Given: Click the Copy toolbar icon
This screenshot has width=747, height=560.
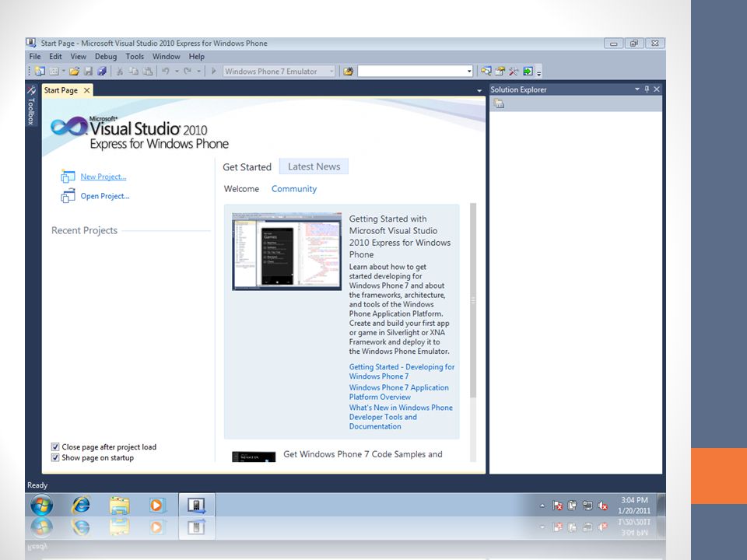Looking at the screenshot, I should coord(134,72).
